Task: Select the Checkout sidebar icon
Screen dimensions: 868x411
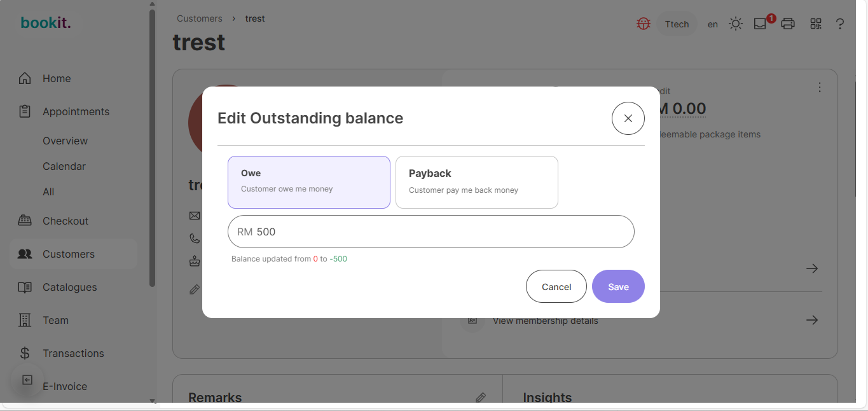Action: [65, 221]
